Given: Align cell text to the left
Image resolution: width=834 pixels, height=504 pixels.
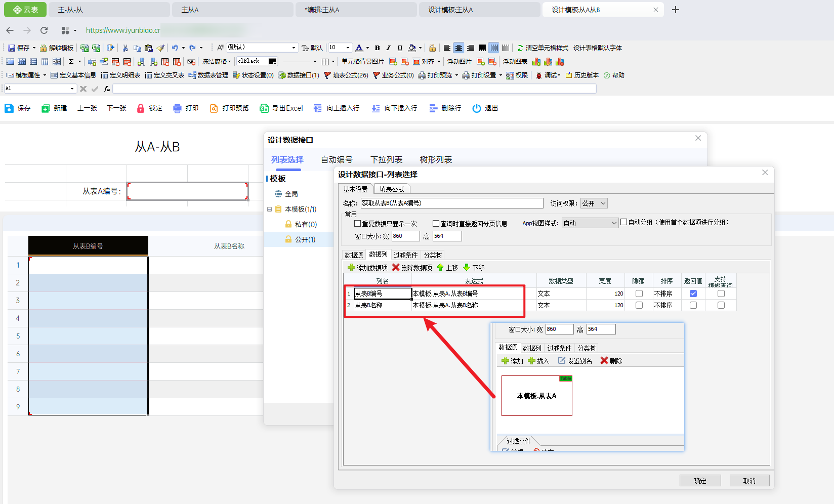Looking at the screenshot, I should tap(447, 48).
